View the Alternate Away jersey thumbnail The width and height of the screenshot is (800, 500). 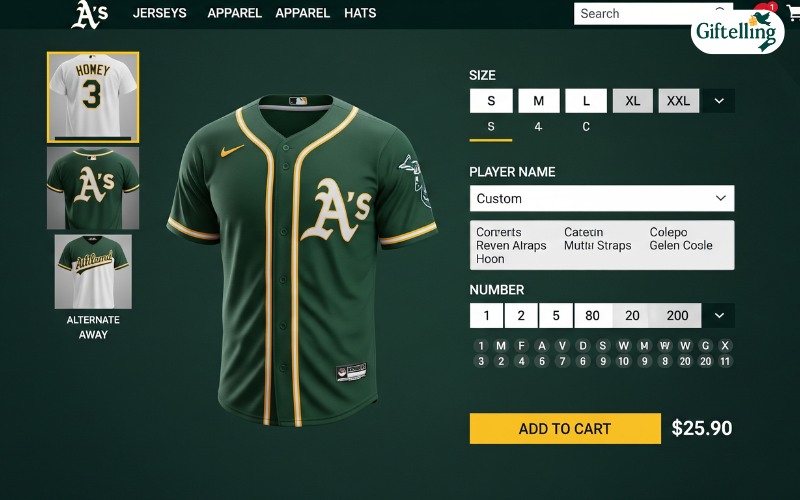(93, 271)
